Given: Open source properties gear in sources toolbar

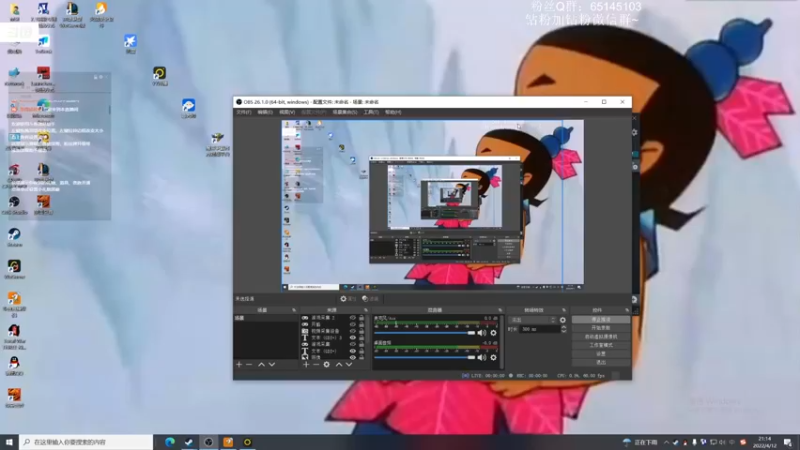Looking at the screenshot, I should (x=327, y=365).
